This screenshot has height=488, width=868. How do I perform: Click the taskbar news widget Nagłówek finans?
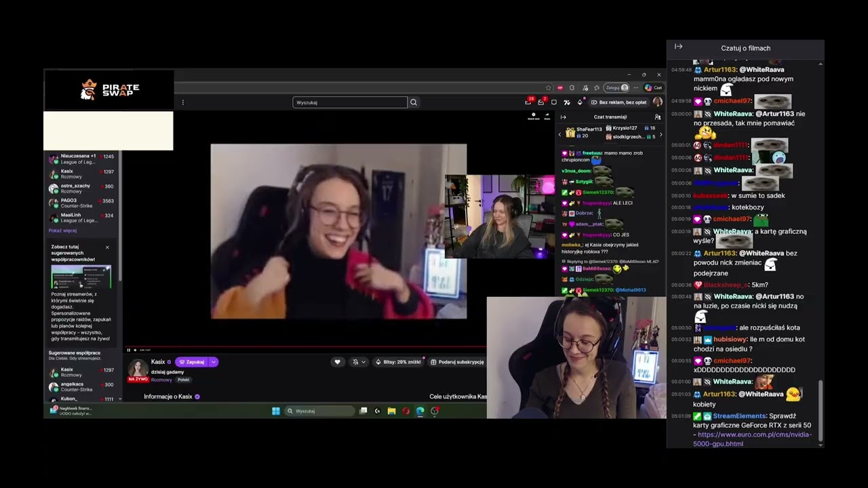click(x=71, y=411)
